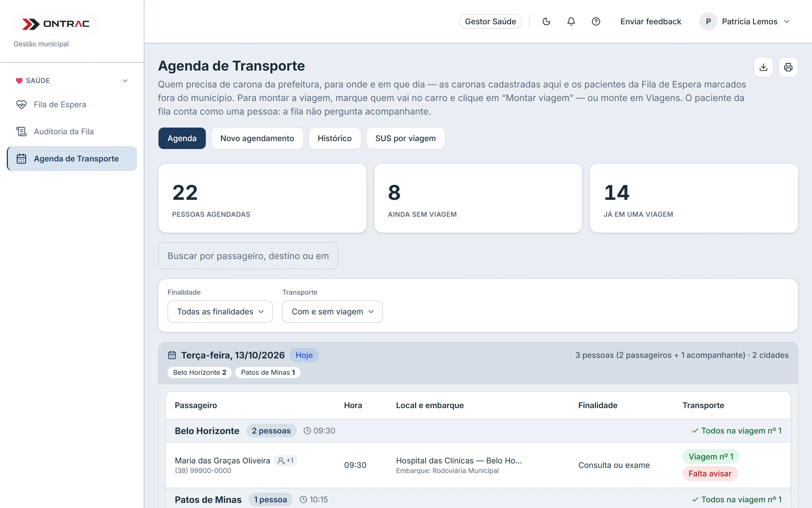This screenshot has height=508, width=812.
Task: Click the P user avatar
Action: pos(708,21)
